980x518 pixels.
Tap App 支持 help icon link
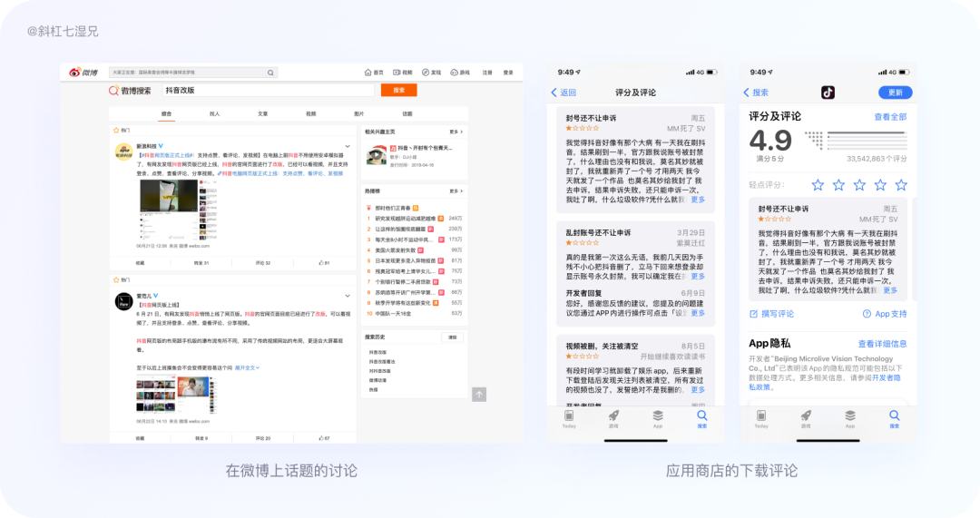point(885,314)
